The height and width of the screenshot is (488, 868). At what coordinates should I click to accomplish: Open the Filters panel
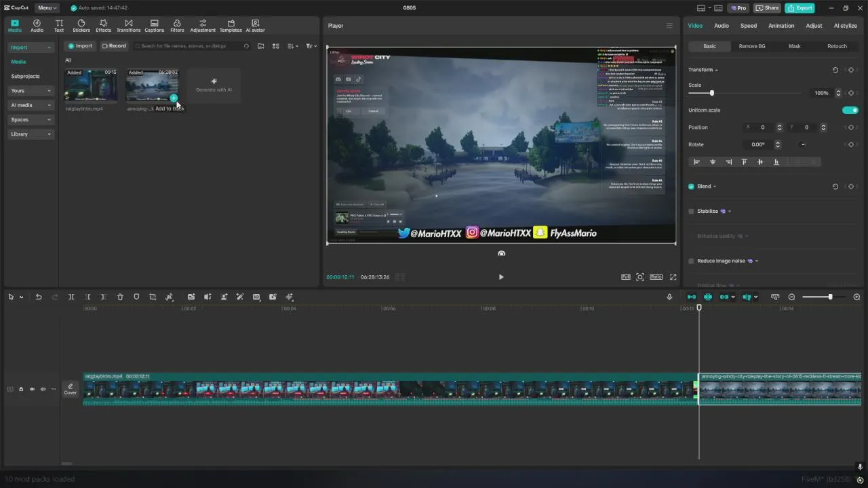click(x=177, y=26)
